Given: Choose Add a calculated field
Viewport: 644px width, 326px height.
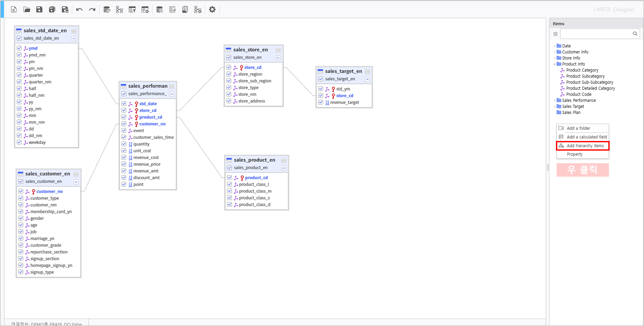Looking at the screenshot, I should click(x=583, y=137).
